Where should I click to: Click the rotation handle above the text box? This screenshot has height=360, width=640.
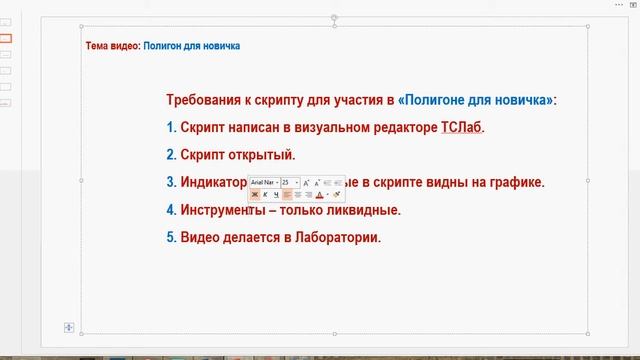pos(334,18)
